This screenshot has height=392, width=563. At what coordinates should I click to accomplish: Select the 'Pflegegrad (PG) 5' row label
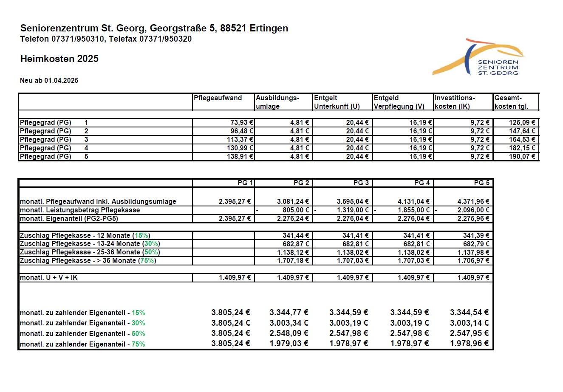[x=54, y=157]
